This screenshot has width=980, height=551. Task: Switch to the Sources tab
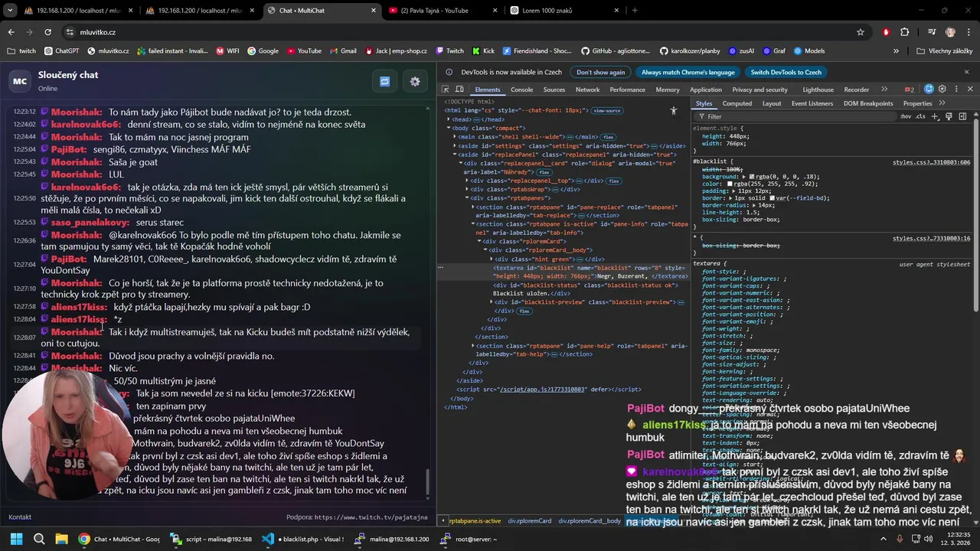[554, 90]
